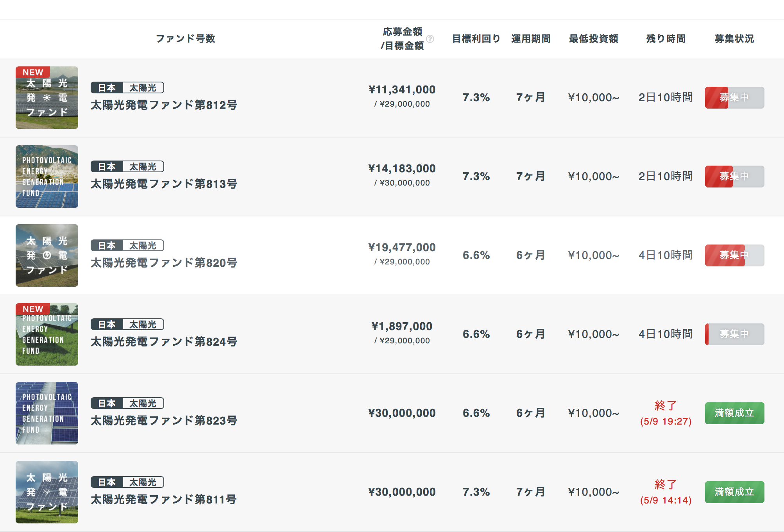Click the NEW badge on ファンド第812号

32,72
